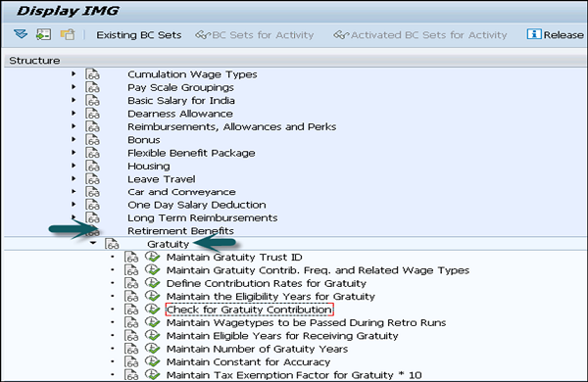The width and height of the screenshot is (588, 382).
Task: Click the Structure column header
Action: point(34,61)
